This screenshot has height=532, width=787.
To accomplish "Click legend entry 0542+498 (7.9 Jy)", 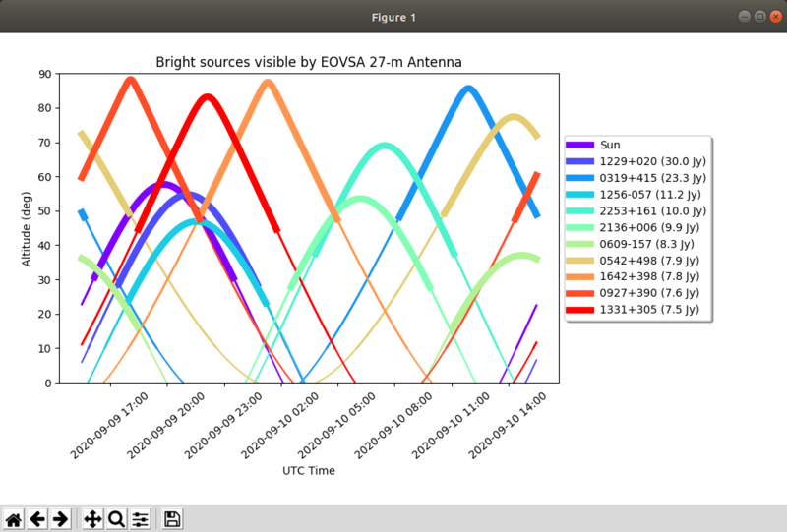I will tap(645, 261).
